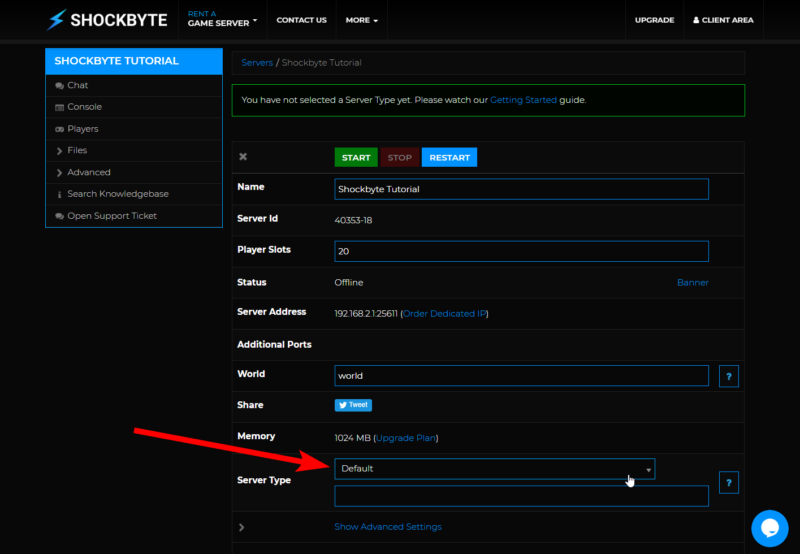Open the More navigation dropdown

click(x=362, y=20)
